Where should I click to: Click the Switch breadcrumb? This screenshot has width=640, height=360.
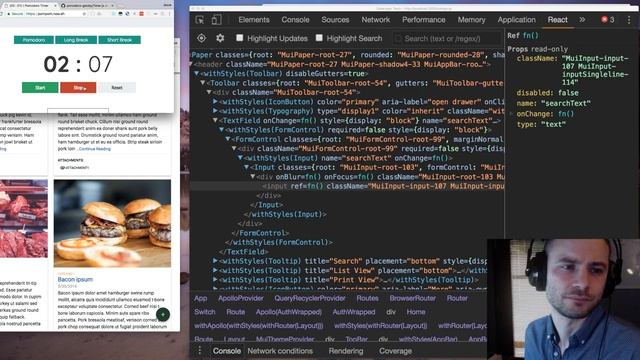(x=204, y=312)
